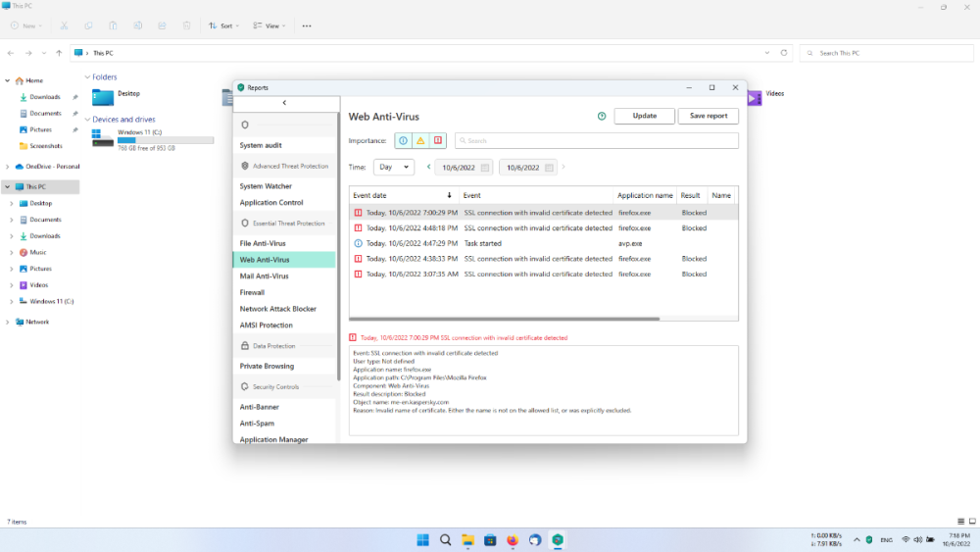
Task: Select the Task started event row
Action: (543, 243)
